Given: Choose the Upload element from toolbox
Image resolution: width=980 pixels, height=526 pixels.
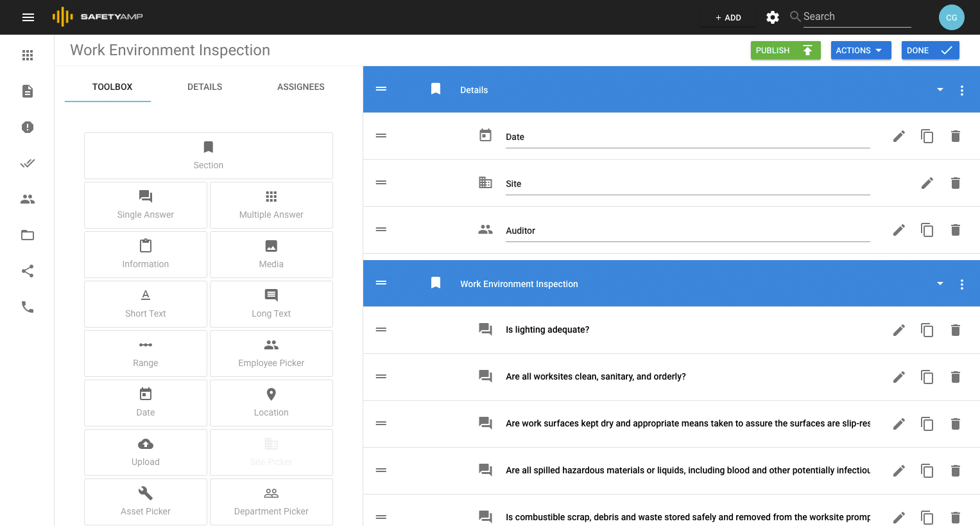Looking at the screenshot, I should (145, 452).
